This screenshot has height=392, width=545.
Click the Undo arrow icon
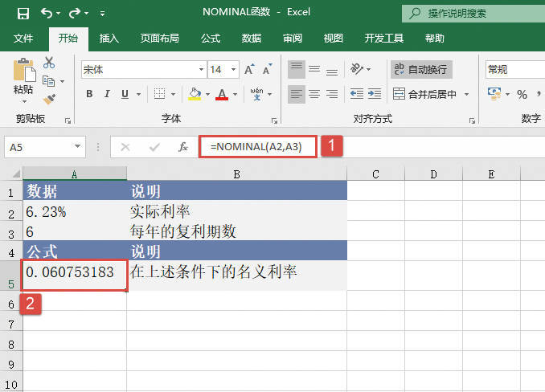tap(47, 14)
